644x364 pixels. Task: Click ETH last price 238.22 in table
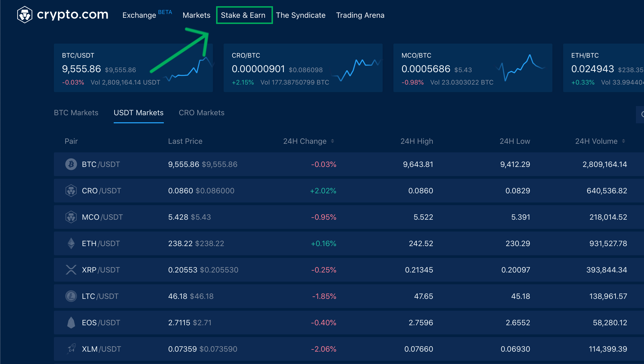(180, 243)
